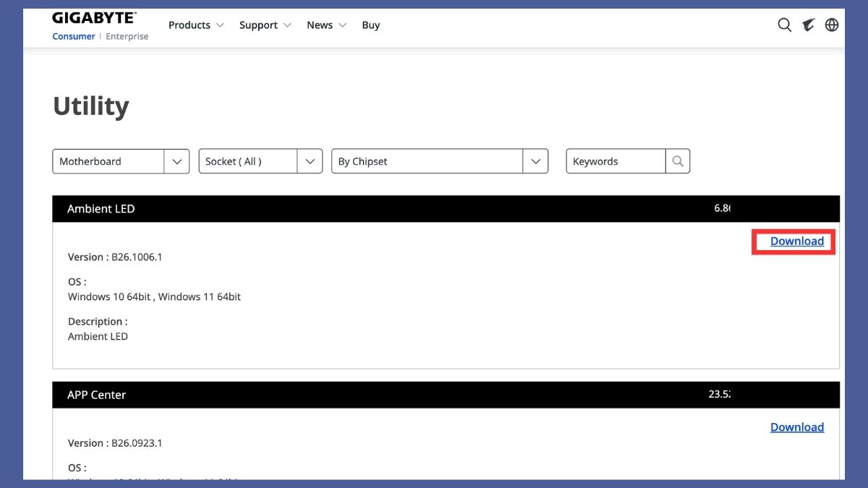
Task: Open the AORUS eagle icon link
Action: point(809,25)
